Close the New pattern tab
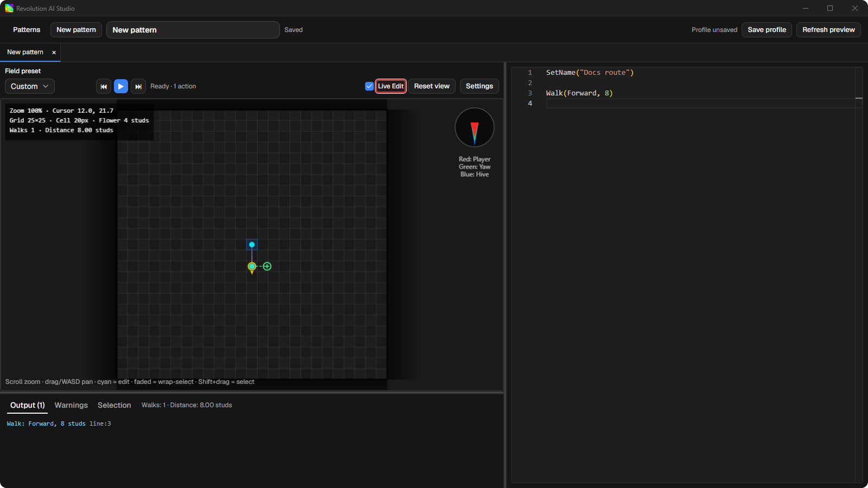 [x=54, y=53]
